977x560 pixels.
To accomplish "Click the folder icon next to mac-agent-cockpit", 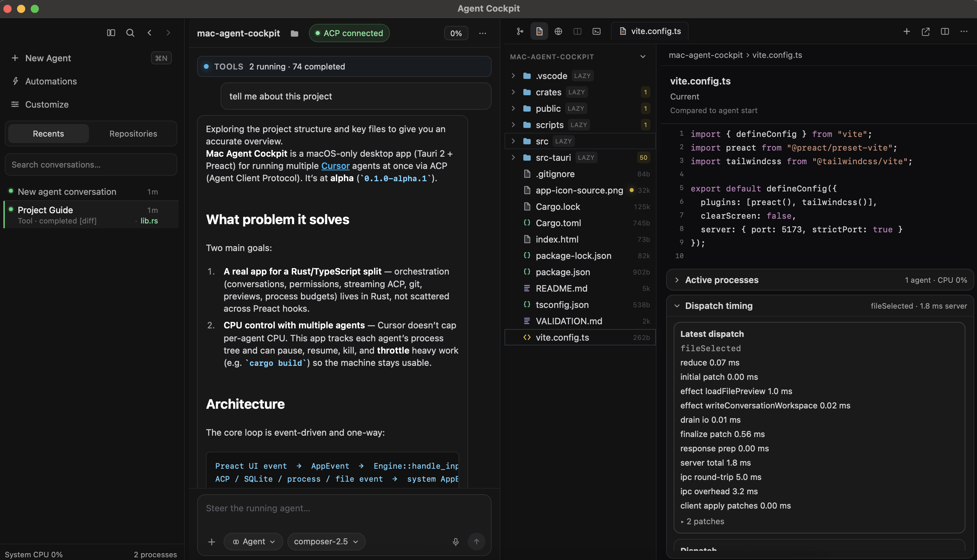I will click(295, 33).
